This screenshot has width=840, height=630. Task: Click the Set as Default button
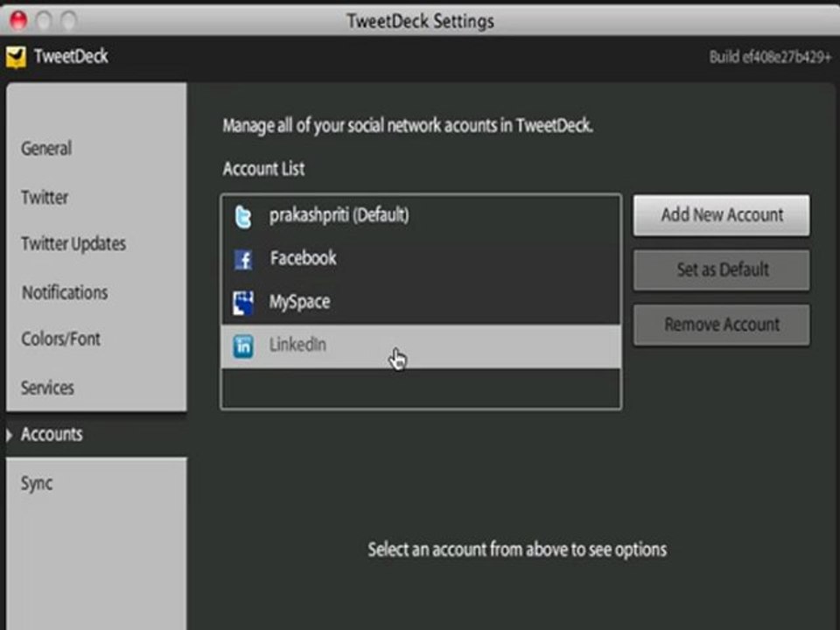pyautogui.click(x=721, y=270)
